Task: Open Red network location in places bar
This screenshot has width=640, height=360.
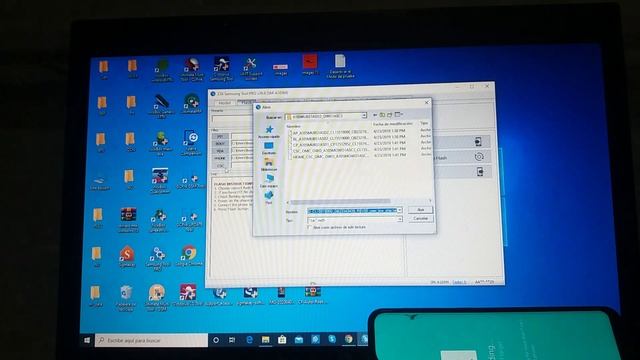Action: point(269,198)
